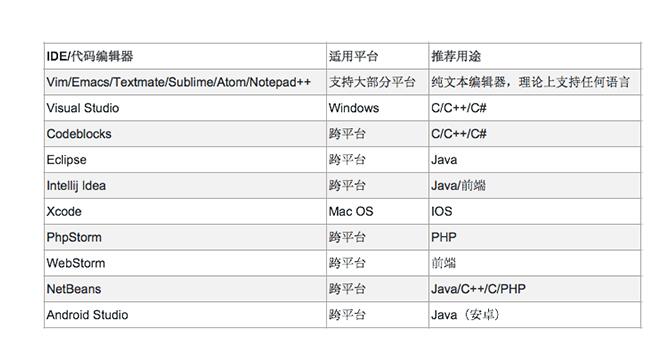
Task: Select the PhpStorm cell
Action: click(x=185, y=237)
